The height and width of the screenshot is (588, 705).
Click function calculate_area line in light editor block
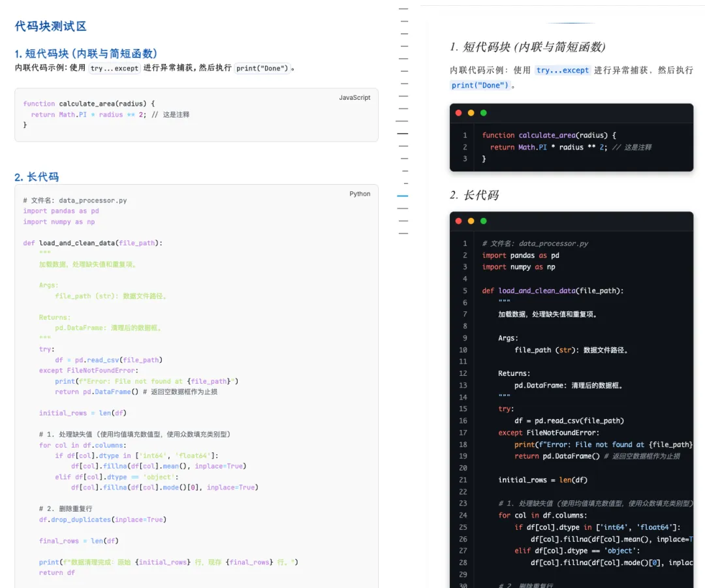[x=89, y=104]
